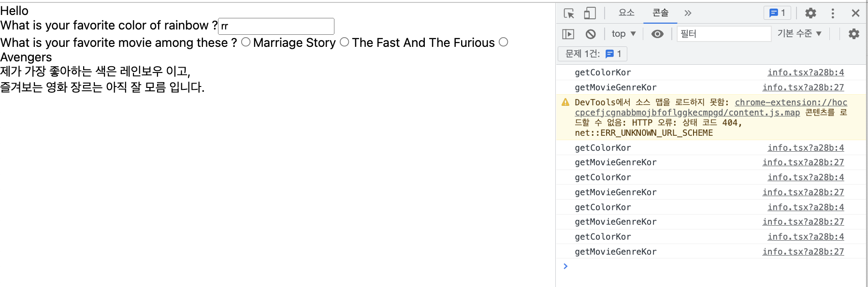The image size is (868, 287).
Task: Select the Marriage Story radio button
Action: (246, 42)
